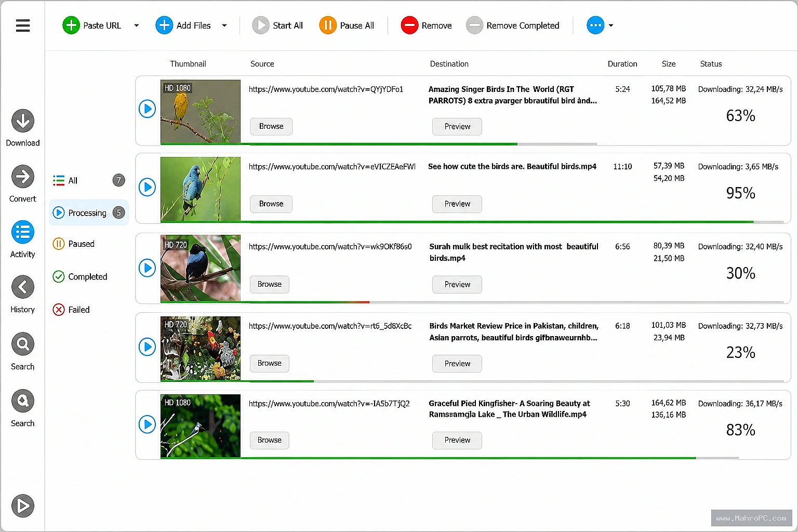
Task: Click the birds market HD 720 thumbnail
Action: click(201, 348)
